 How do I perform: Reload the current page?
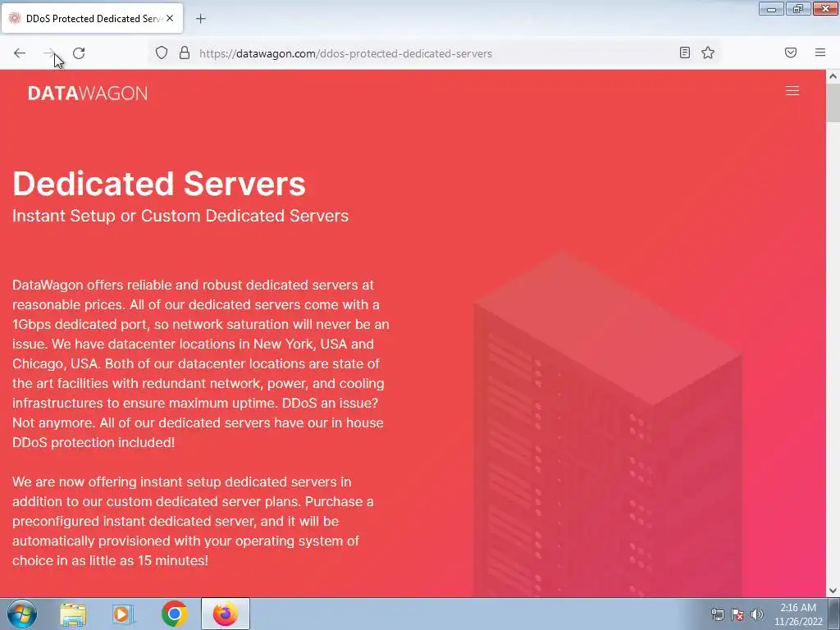(79, 53)
